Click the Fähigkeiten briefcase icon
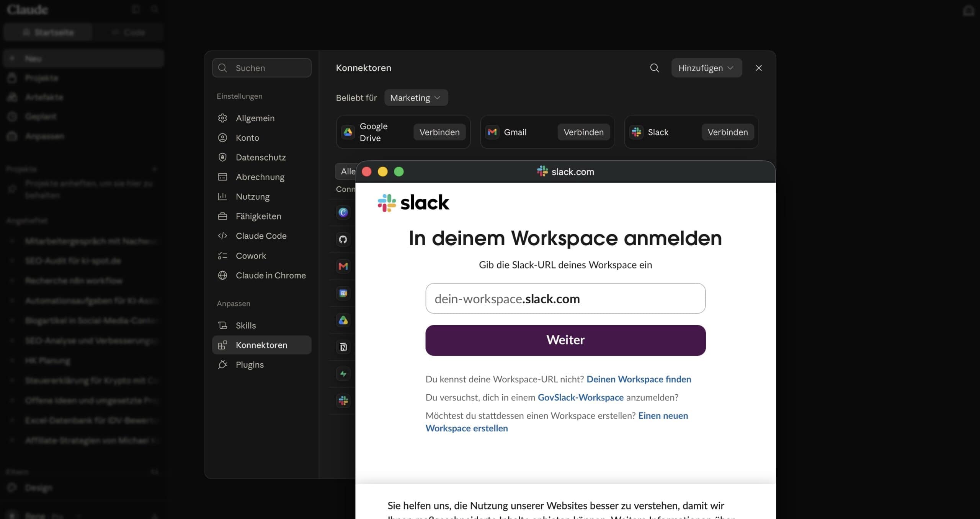 (x=222, y=216)
